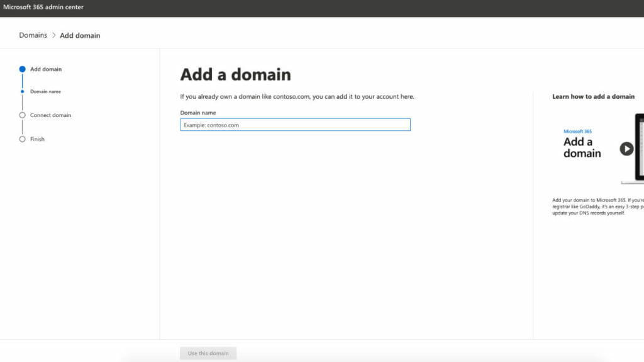Open the Add a domain video thumbnail
The height and width of the screenshot is (362, 644).
pyautogui.click(x=598, y=149)
